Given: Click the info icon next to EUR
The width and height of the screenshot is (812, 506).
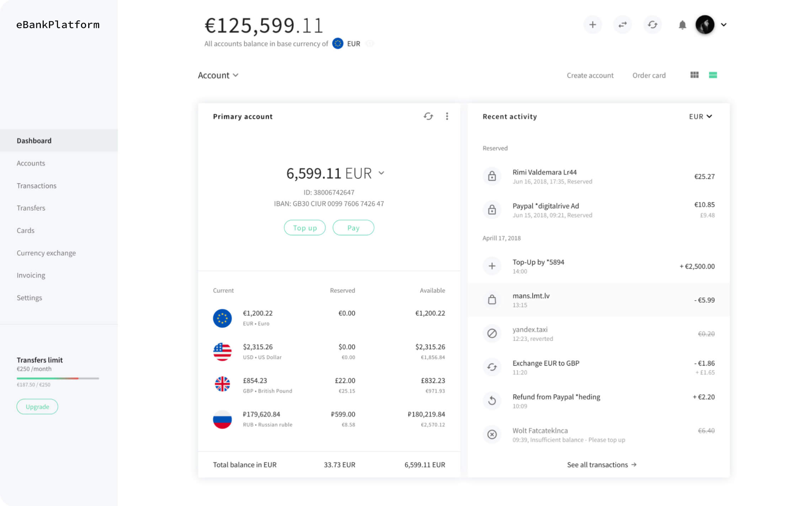Looking at the screenshot, I should [370, 44].
